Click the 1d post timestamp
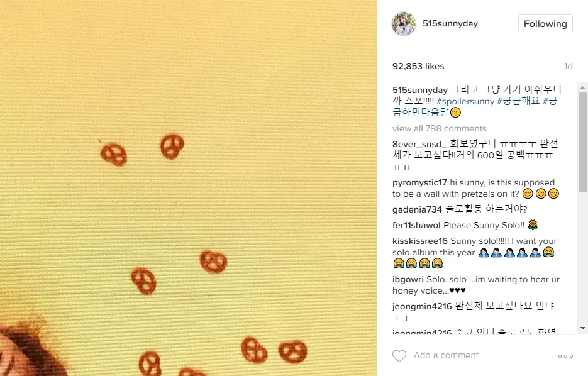The image size is (588, 376). (x=568, y=67)
